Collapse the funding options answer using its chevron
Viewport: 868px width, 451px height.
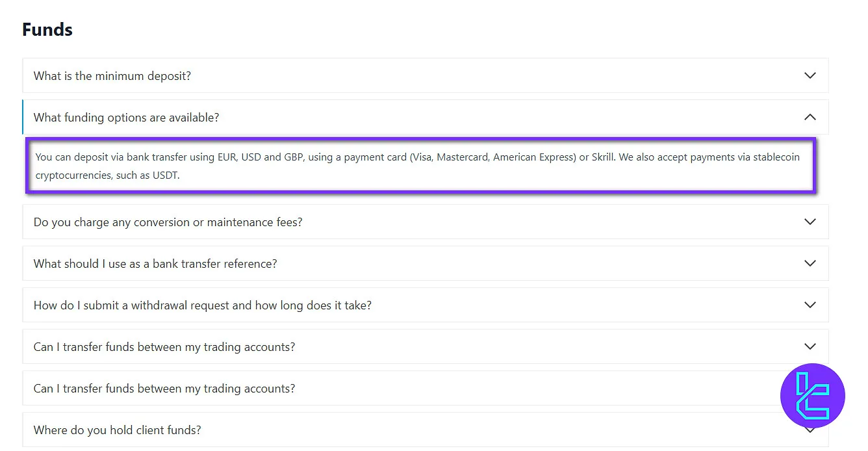point(810,117)
